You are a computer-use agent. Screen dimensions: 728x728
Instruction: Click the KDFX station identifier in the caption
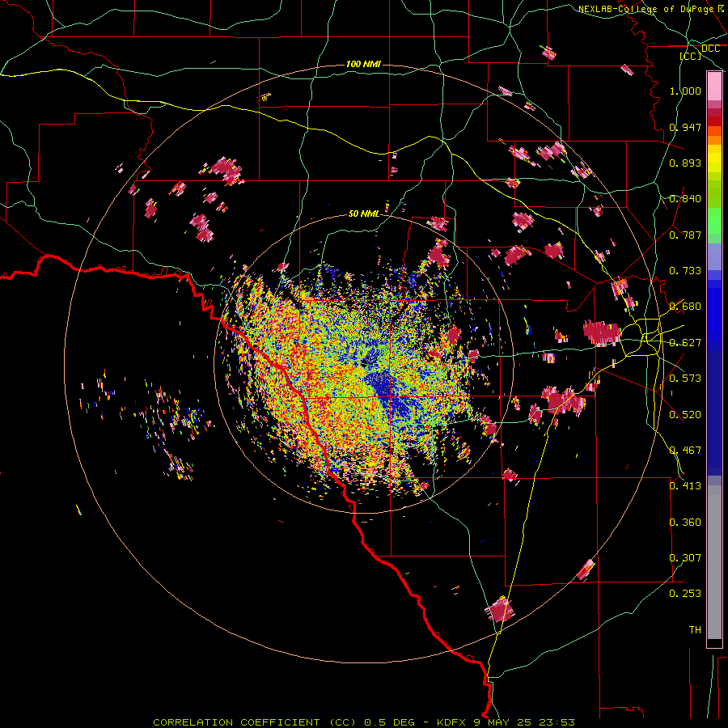[x=451, y=722]
